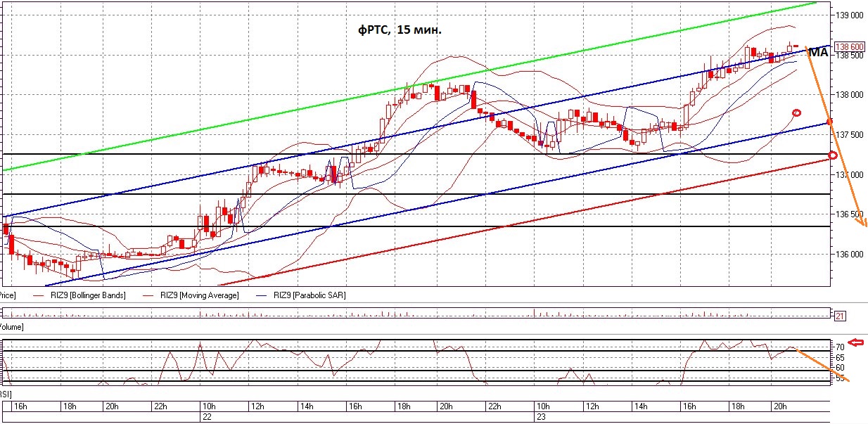Screen dimensions: 868x424
Task: Click the 139 000 price axis label
Action: (849, 15)
